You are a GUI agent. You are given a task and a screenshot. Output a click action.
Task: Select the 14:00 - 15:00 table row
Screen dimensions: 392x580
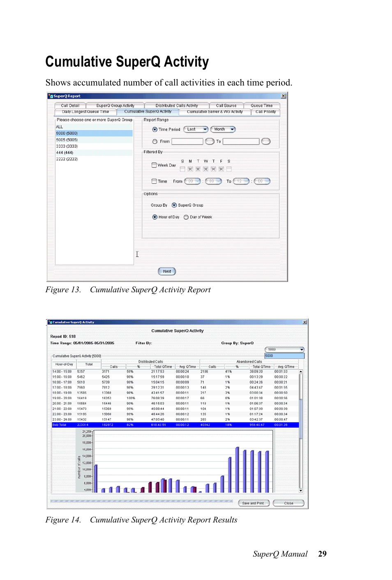175,372
